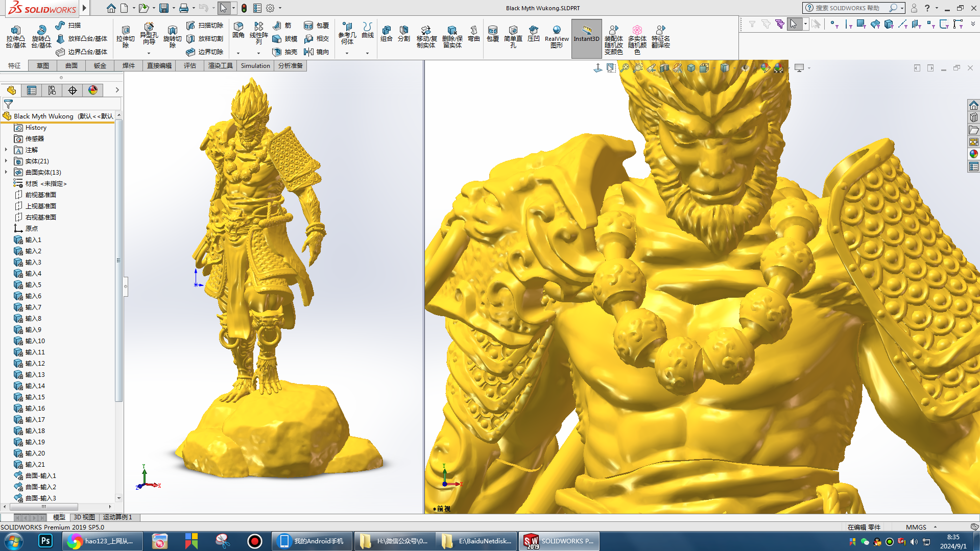The height and width of the screenshot is (551, 980).
Task: Open the Simulation tab
Action: 255,66
